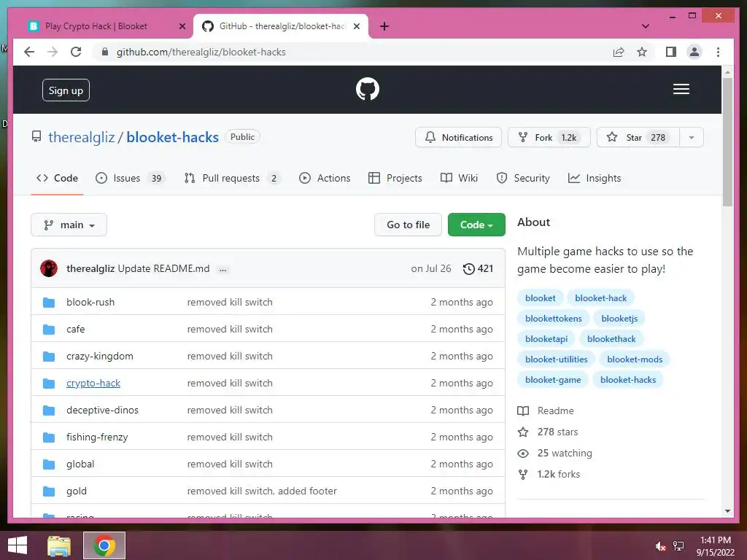Click the Chrome profile avatar icon
747x560 pixels.
pyautogui.click(x=694, y=52)
